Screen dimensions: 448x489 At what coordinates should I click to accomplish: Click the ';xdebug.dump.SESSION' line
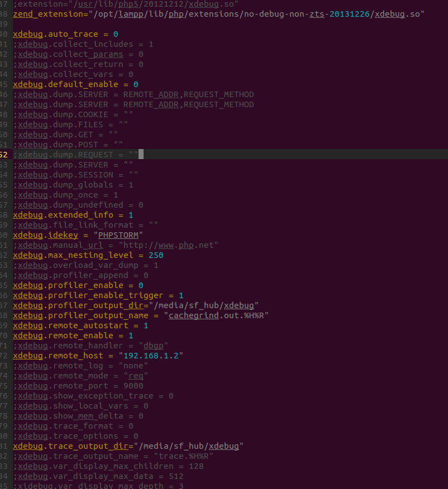point(75,175)
